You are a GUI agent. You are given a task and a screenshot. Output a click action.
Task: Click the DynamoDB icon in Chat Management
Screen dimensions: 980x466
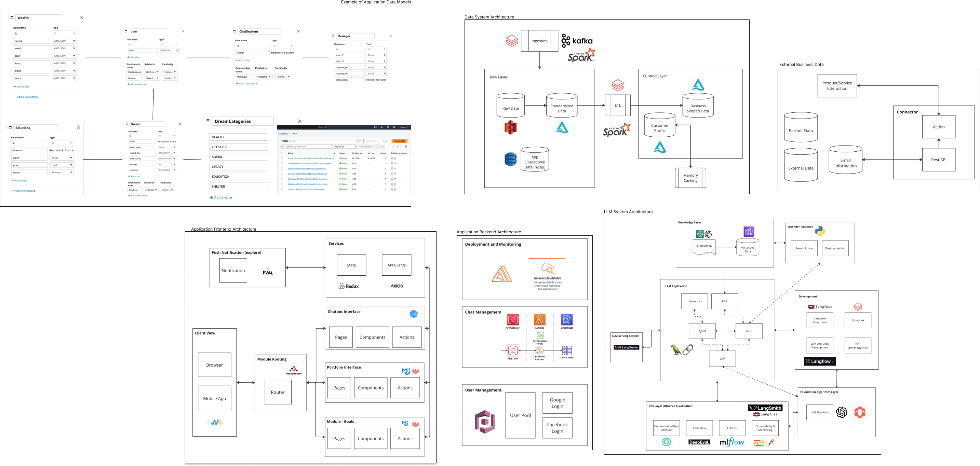point(566,320)
